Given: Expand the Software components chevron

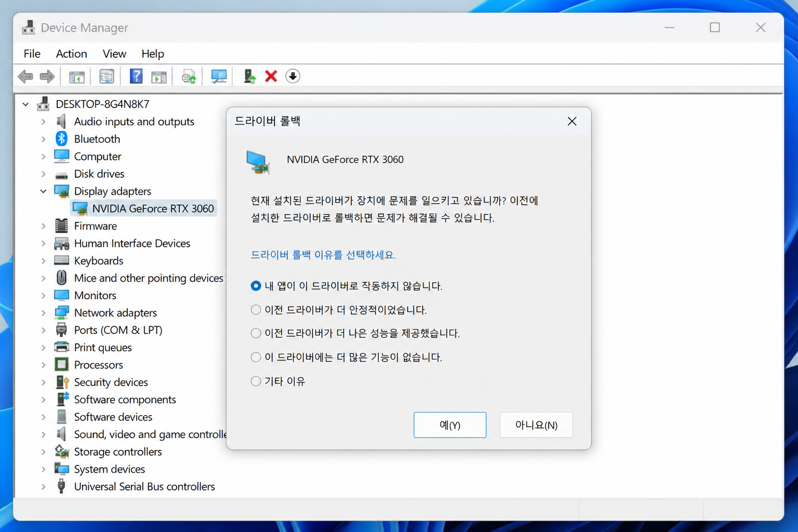Looking at the screenshot, I should pos(44,400).
